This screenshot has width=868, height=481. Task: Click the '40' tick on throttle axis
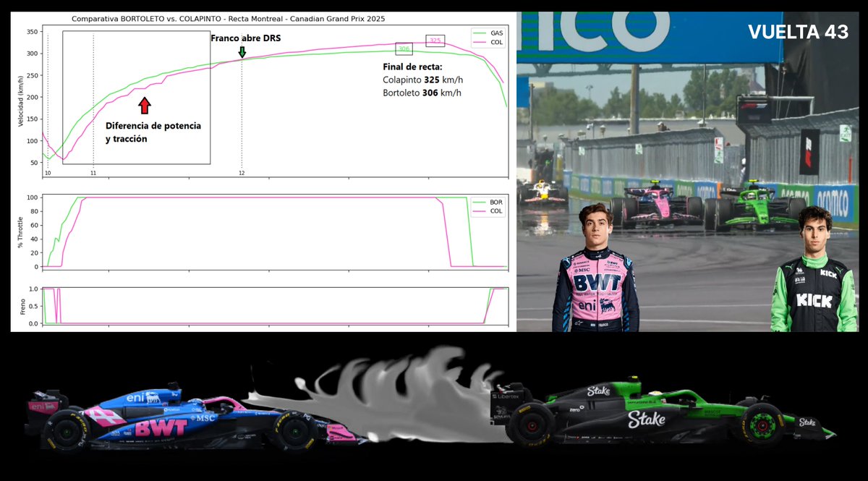(34, 239)
